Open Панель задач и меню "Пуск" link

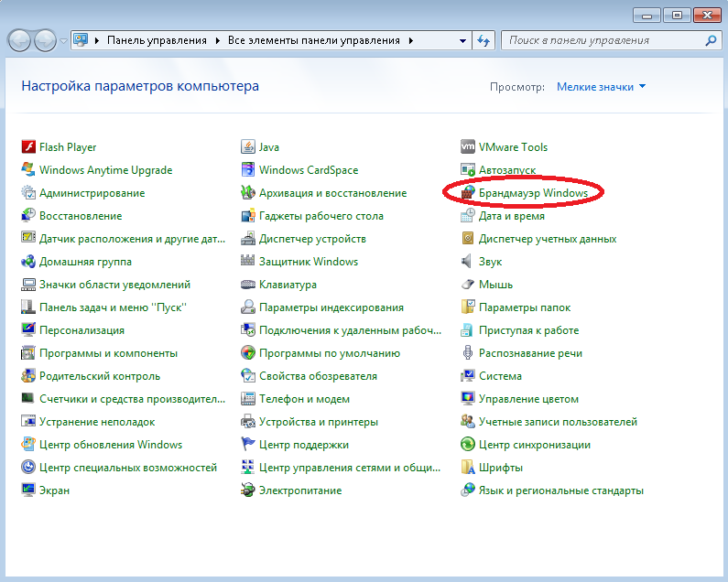(113, 307)
